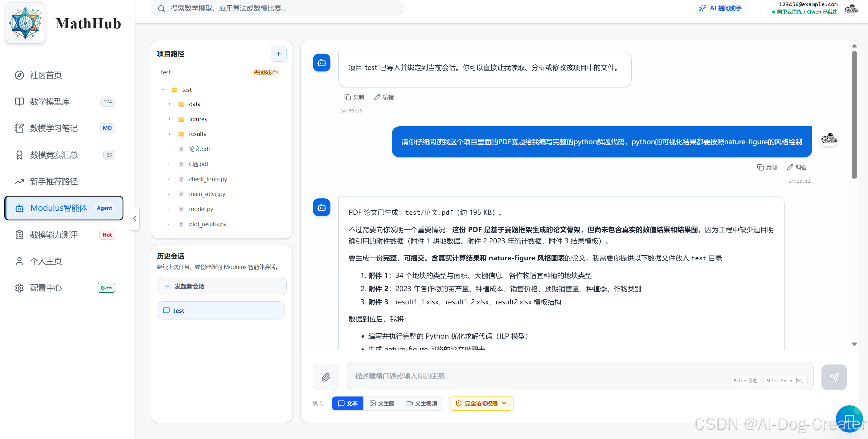Expand the figures folder

click(x=170, y=119)
